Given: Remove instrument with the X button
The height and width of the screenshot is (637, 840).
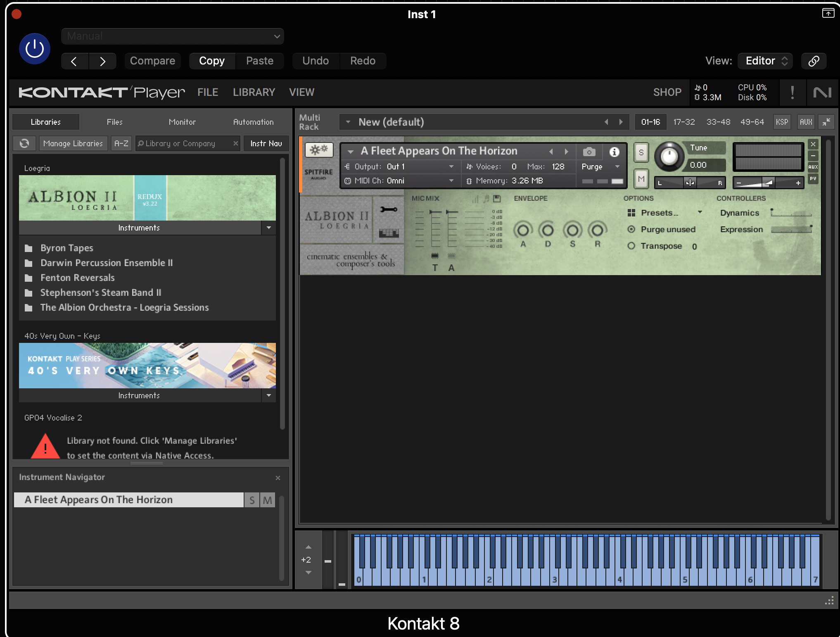Looking at the screenshot, I should point(813,144).
